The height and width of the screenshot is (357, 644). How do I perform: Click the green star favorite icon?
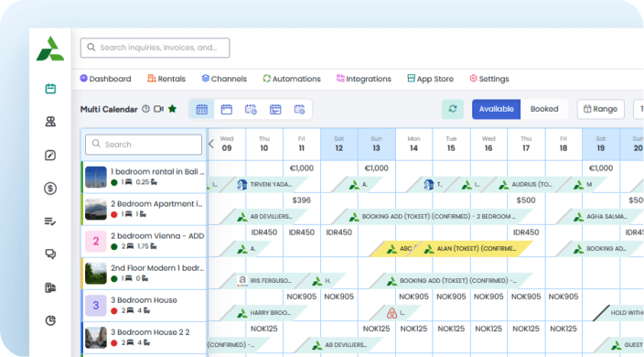click(173, 109)
